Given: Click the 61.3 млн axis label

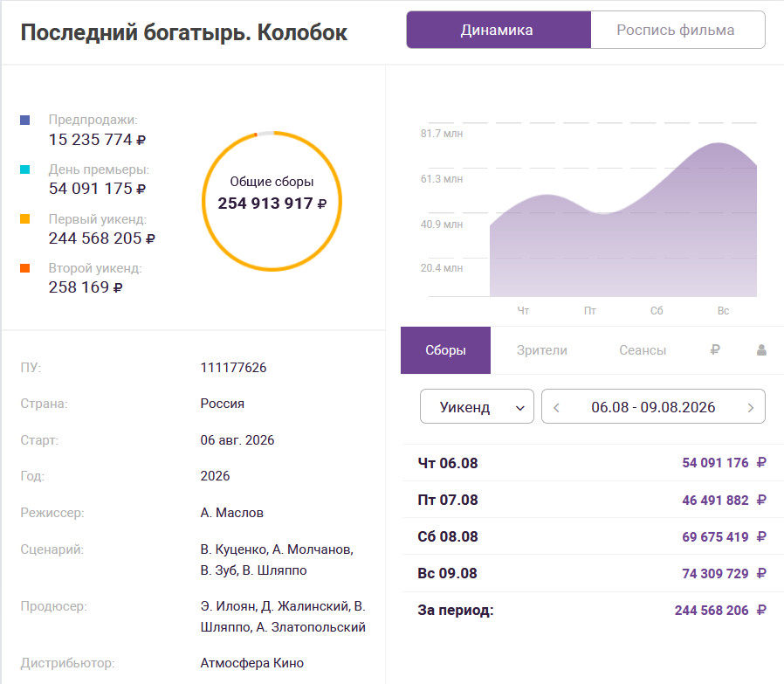Looking at the screenshot, I should tap(442, 178).
